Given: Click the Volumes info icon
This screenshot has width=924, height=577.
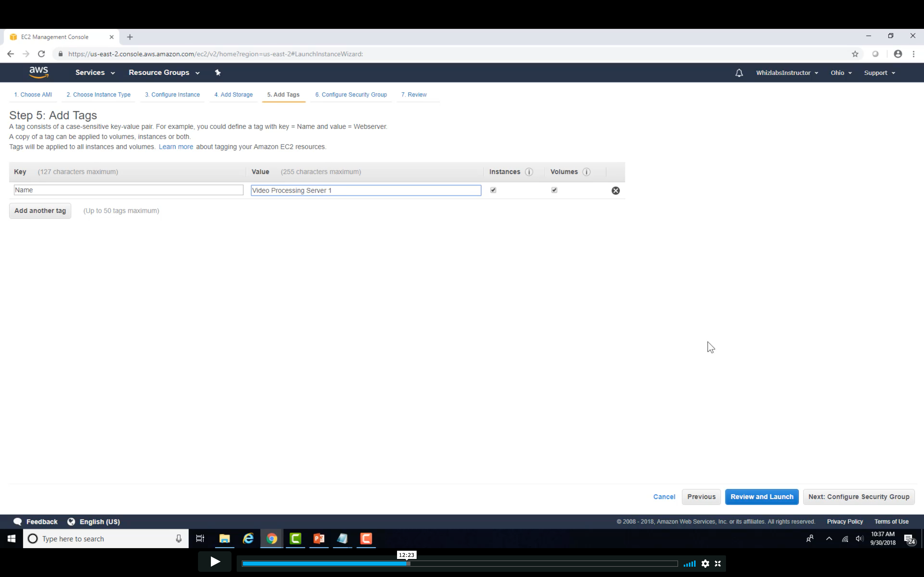Looking at the screenshot, I should [x=587, y=172].
